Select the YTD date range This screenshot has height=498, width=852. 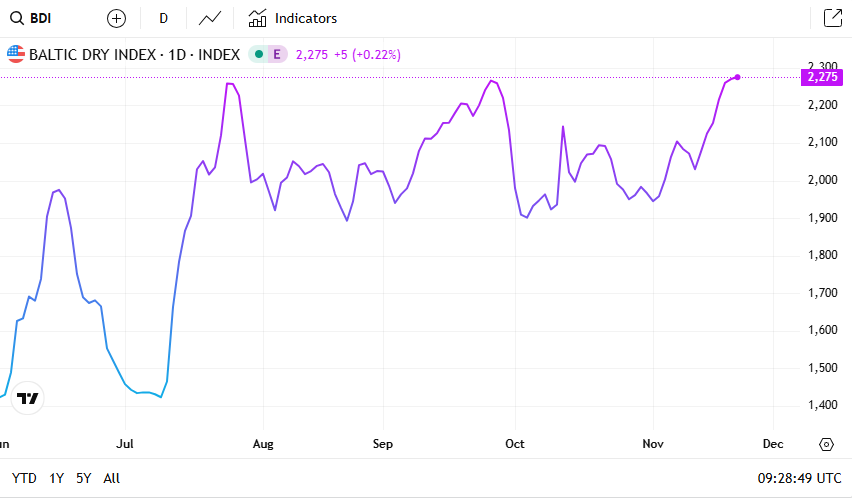(x=24, y=478)
